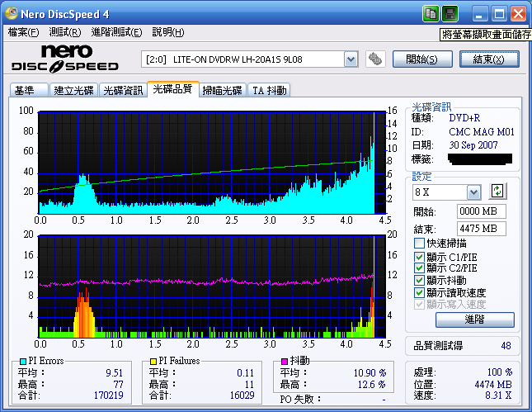This screenshot has width=532, height=412.
Task: Click the Nero DiscSpeed title bar disc icon
Action: [12, 13]
